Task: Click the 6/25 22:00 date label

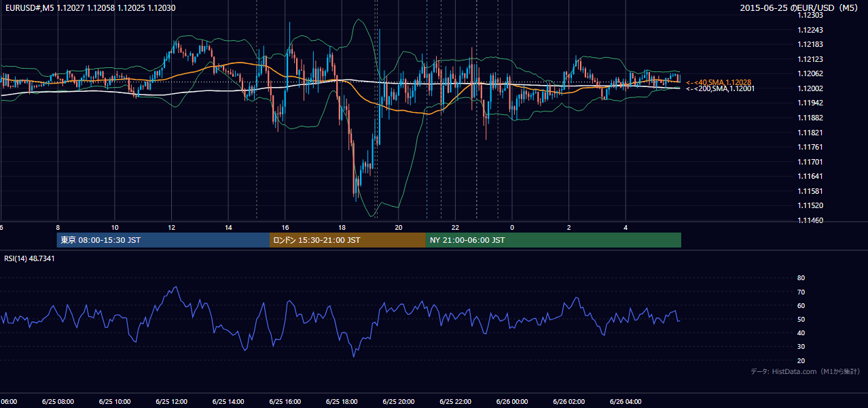Action: [456, 402]
